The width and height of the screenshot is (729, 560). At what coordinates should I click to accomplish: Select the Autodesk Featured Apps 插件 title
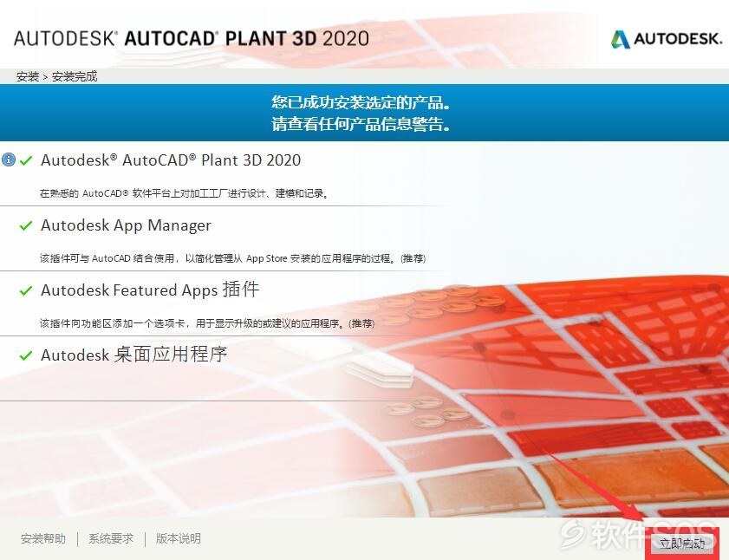150,290
